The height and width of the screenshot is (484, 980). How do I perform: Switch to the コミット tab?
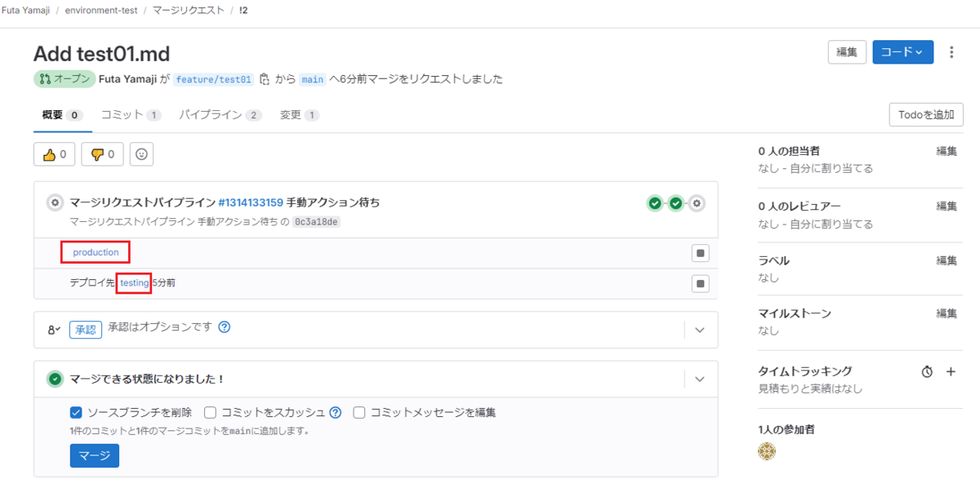[122, 115]
